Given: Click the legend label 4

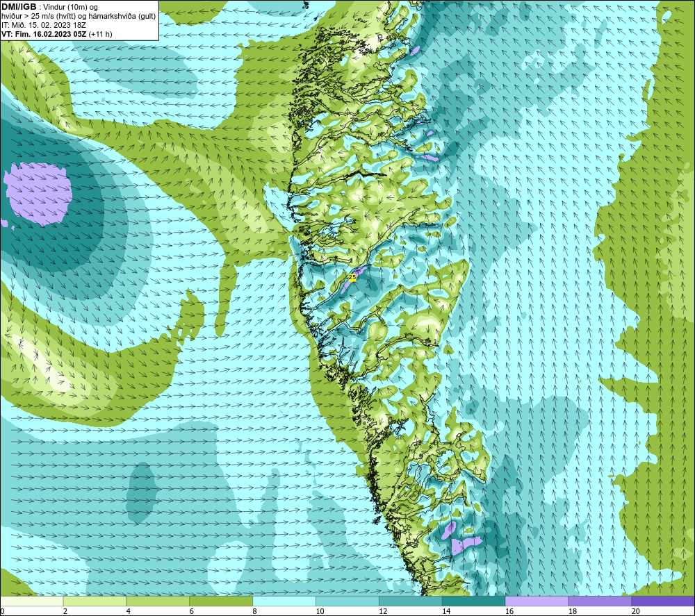Looking at the screenshot, I should (129, 611).
